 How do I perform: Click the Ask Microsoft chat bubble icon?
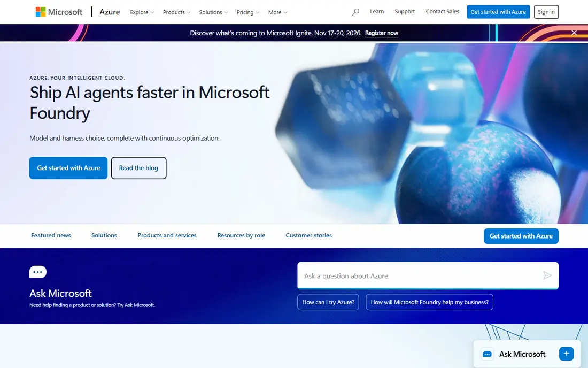[38, 272]
